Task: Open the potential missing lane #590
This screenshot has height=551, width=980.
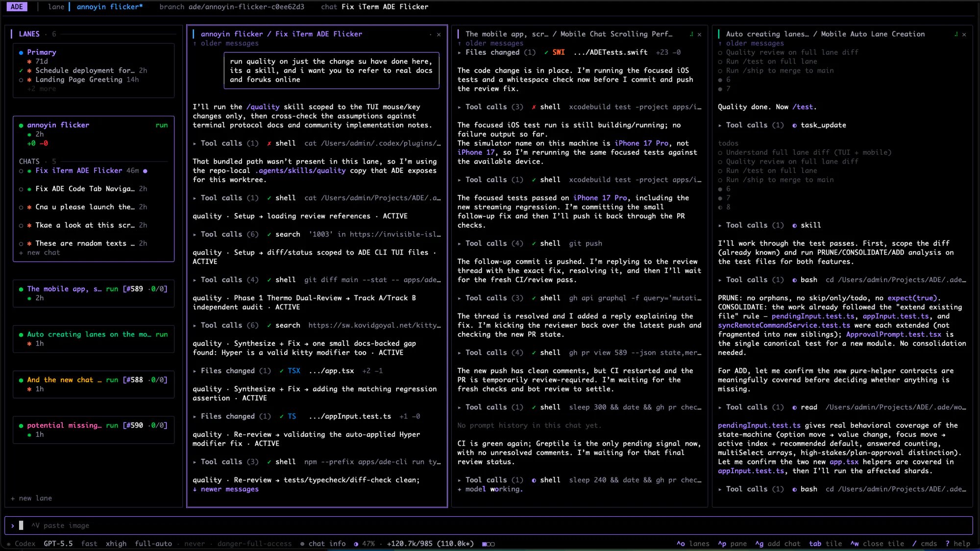Action: point(94,430)
